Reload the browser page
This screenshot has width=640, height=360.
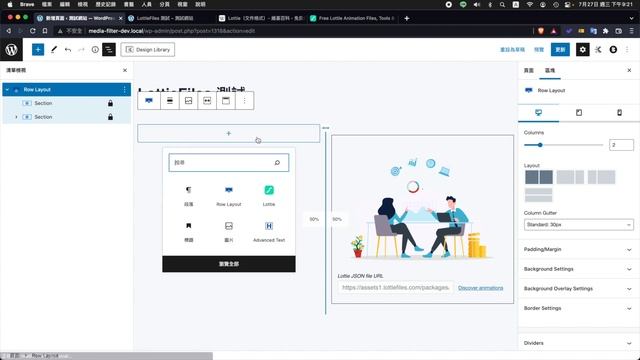(x=32, y=31)
